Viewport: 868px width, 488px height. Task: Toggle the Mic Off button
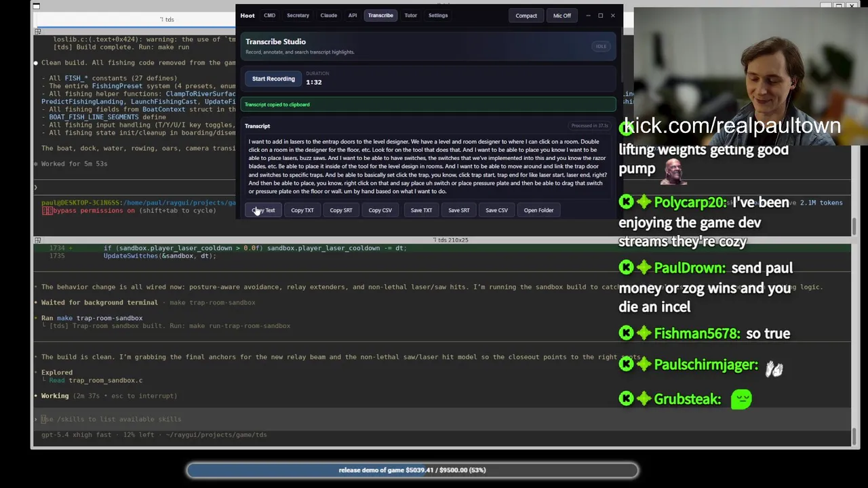(x=561, y=16)
